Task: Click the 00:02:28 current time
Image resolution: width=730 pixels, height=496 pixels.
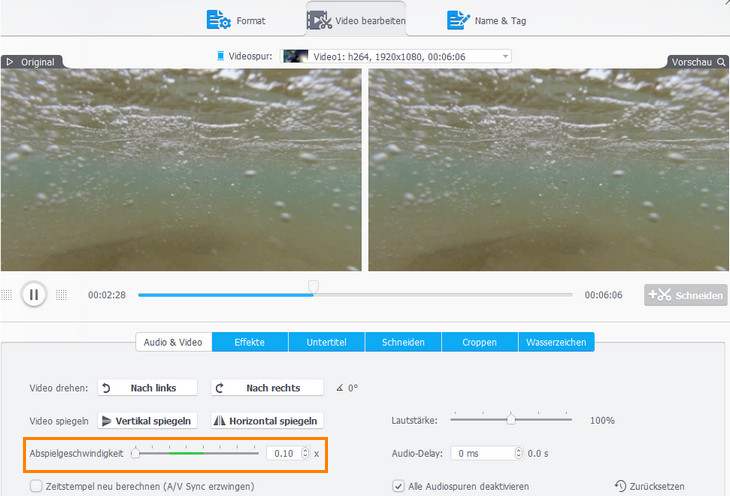Action: [107, 295]
